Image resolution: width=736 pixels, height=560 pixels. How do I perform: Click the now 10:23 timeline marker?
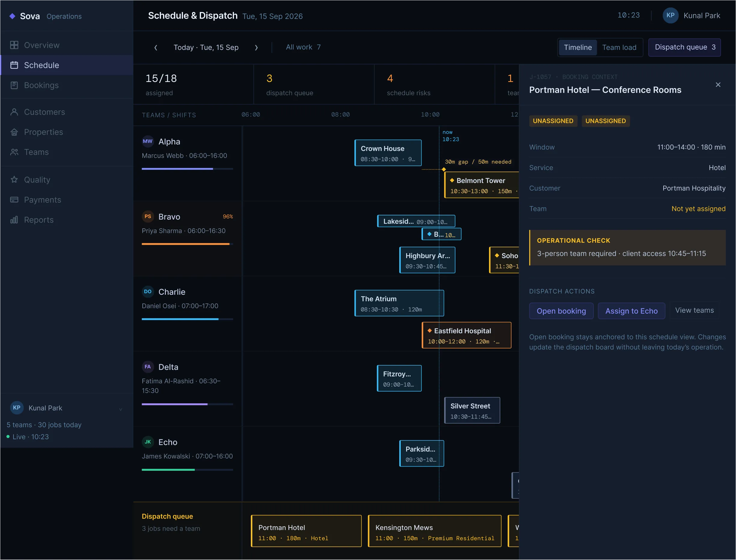tap(450, 136)
